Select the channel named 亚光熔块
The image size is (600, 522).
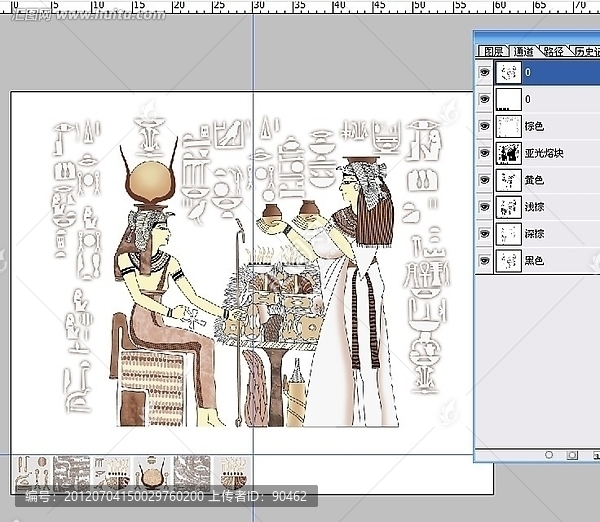pyautogui.click(x=544, y=153)
